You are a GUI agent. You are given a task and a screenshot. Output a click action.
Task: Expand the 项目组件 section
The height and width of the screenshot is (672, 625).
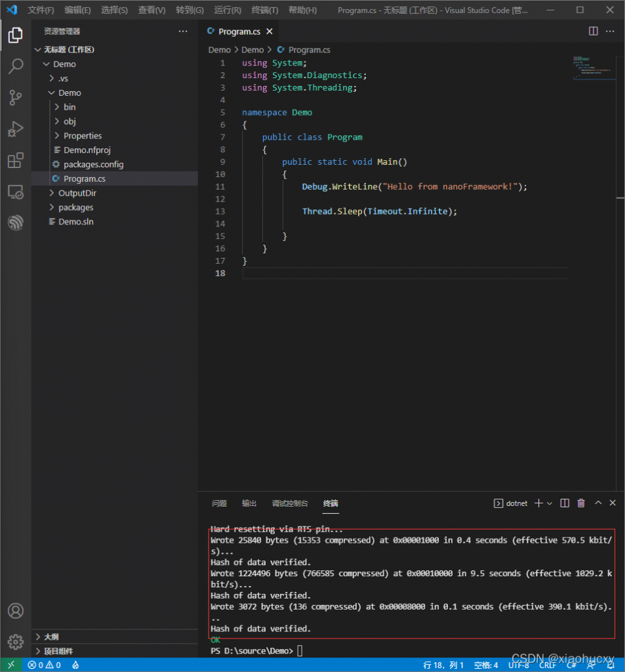[x=37, y=651]
